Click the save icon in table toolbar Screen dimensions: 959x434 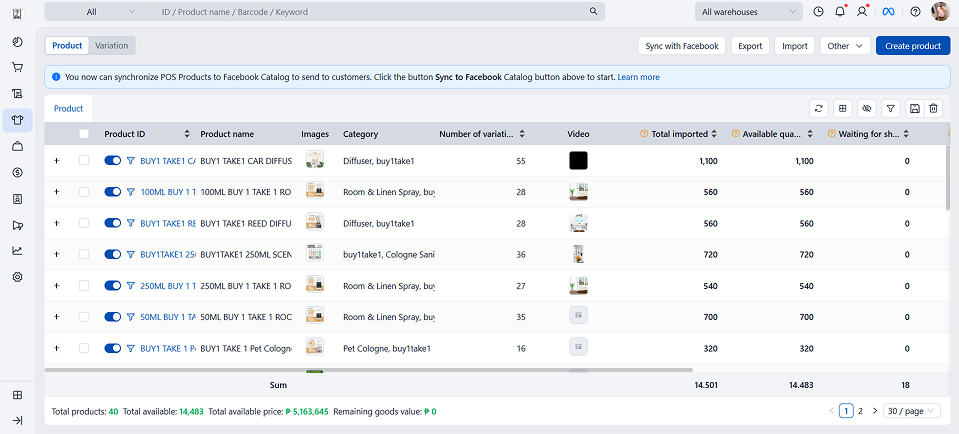click(x=914, y=108)
